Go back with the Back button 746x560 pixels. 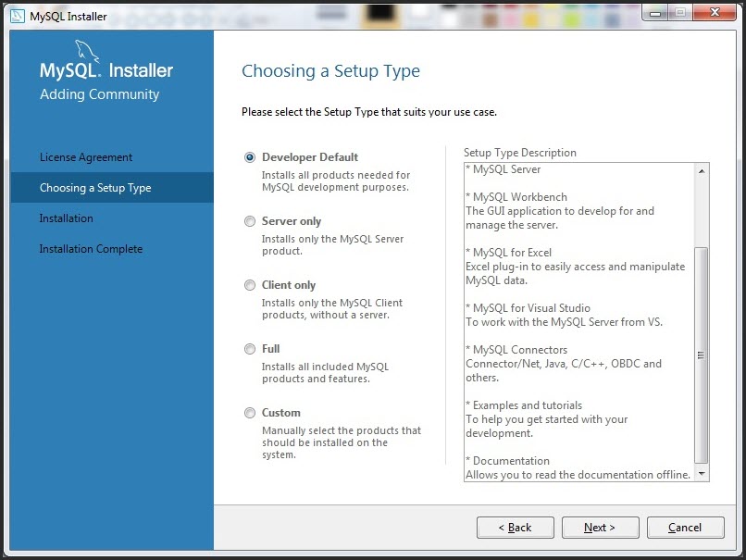(516, 528)
